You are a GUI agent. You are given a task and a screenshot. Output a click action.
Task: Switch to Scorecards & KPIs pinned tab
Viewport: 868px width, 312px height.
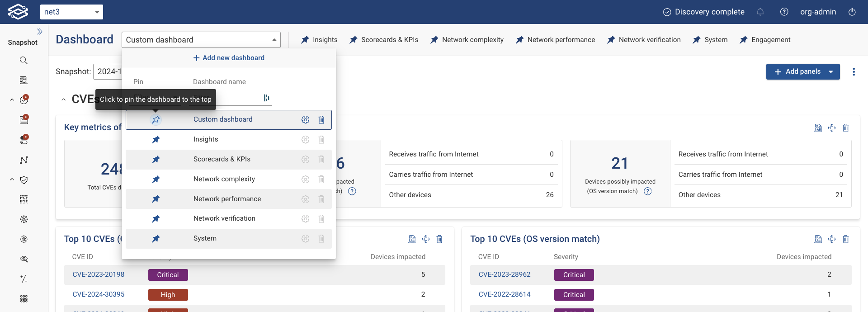(x=384, y=40)
